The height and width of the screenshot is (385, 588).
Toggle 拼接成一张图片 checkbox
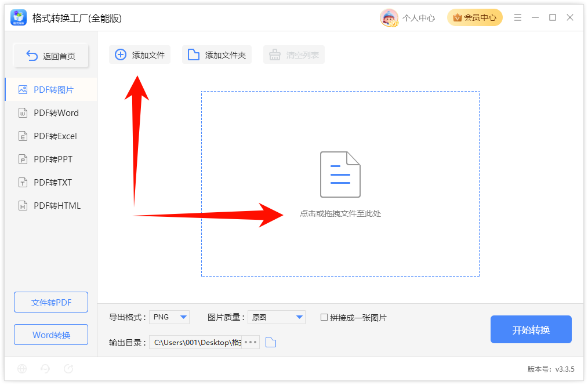(x=324, y=317)
